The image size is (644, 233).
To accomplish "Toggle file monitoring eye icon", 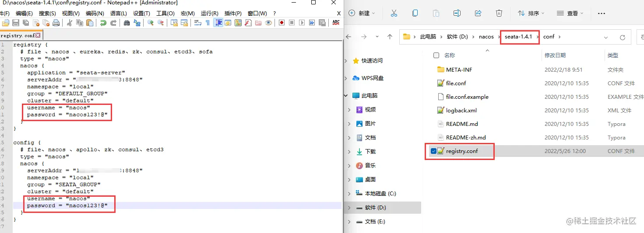I will coord(268,23).
